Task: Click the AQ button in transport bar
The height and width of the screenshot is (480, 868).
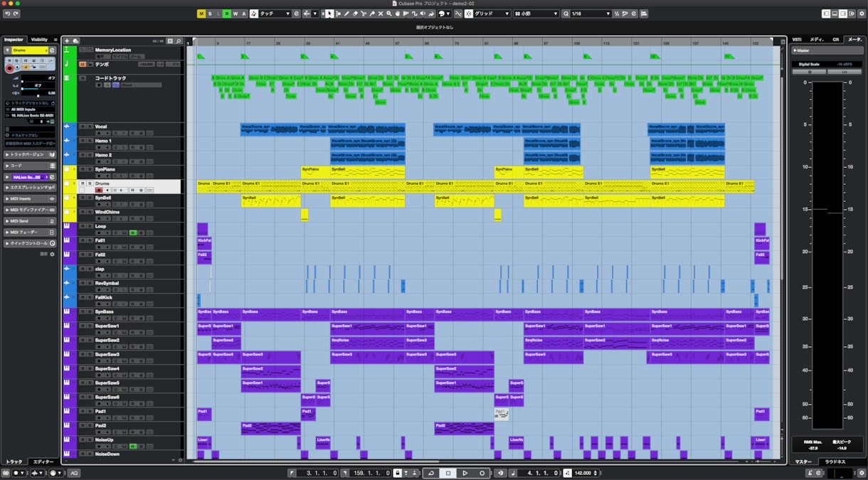Action: (x=74, y=473)
